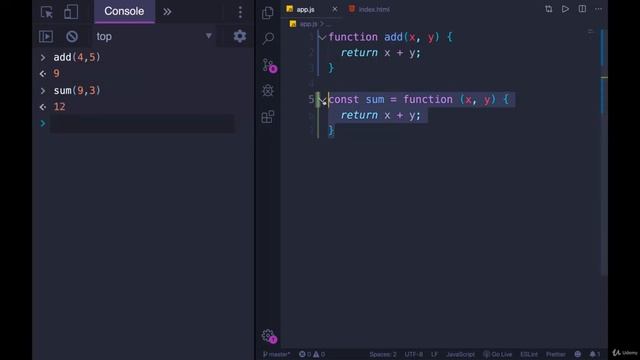Open the Extensions icon
640x360 pixels.
[268, 117]
